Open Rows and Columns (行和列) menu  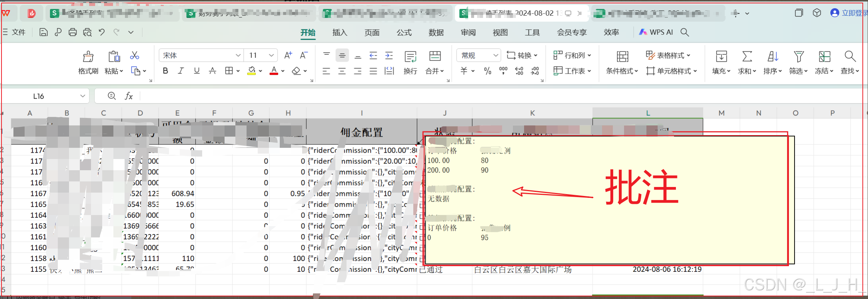572,55
